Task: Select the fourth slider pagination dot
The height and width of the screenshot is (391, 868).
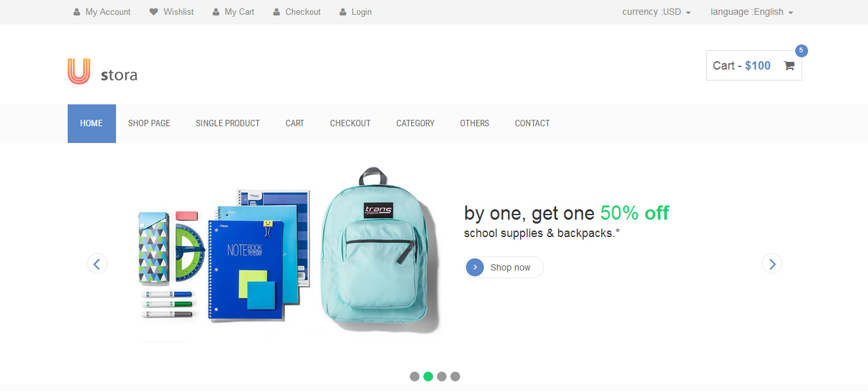Action: 455,376
